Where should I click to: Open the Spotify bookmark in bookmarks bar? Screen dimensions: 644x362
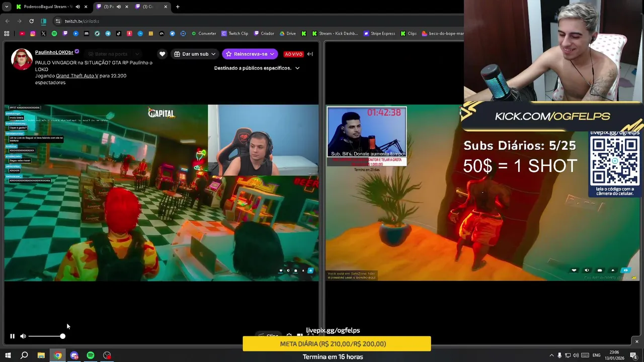coord(54,34)
